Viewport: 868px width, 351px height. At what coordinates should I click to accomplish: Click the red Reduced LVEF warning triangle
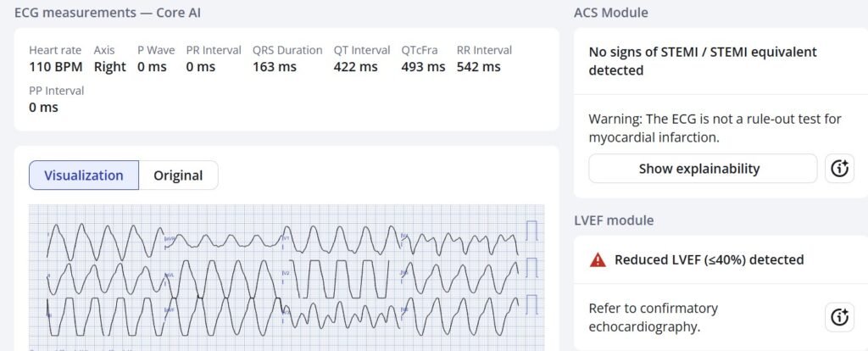pyautogui.click(x=598, y=260)
